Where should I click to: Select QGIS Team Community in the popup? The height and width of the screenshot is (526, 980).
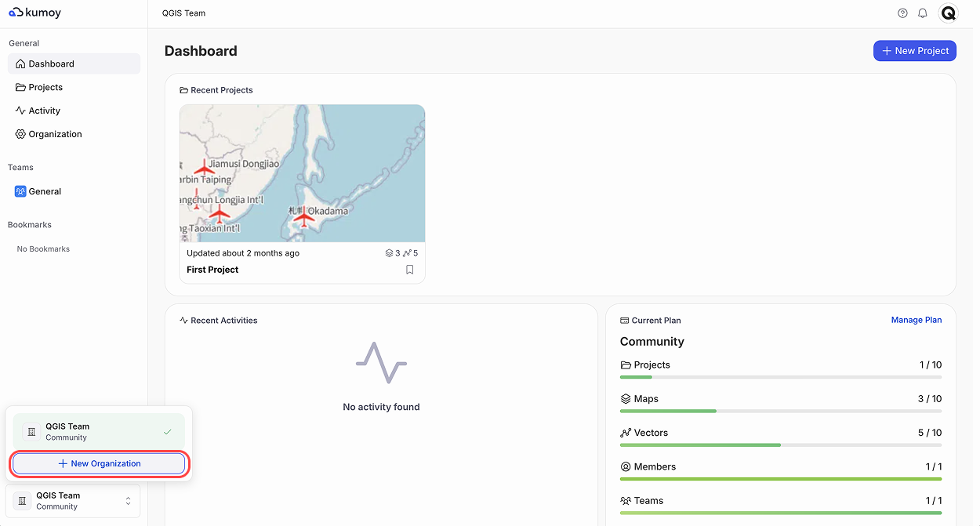99,432
